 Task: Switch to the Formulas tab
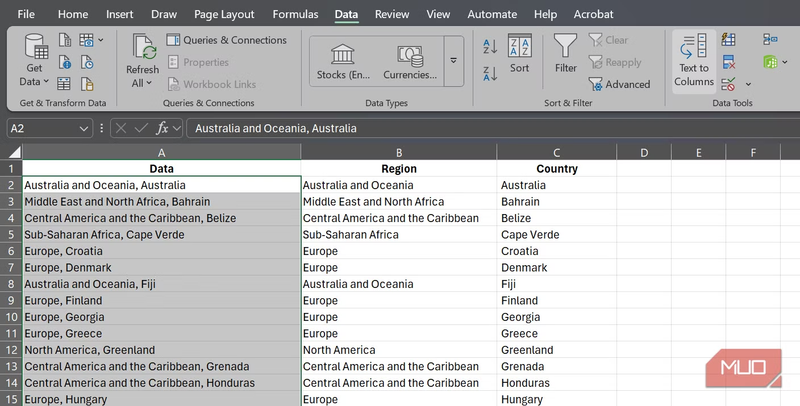(x=295, y=15)
